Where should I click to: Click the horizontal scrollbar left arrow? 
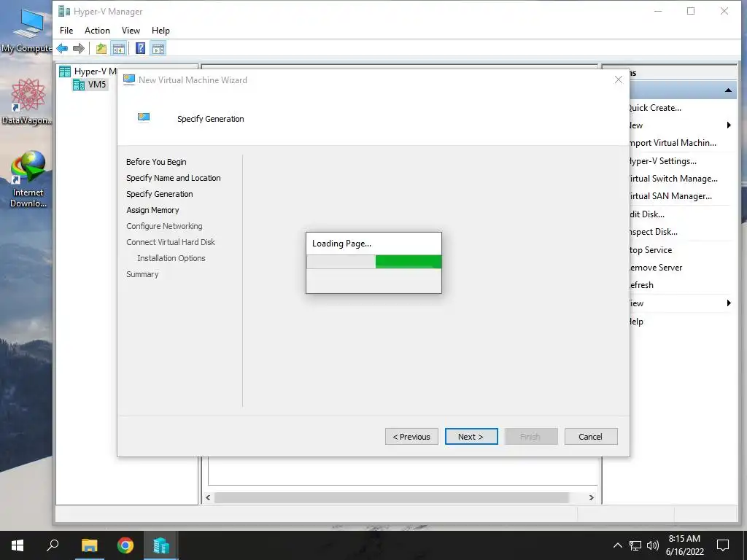208,497
